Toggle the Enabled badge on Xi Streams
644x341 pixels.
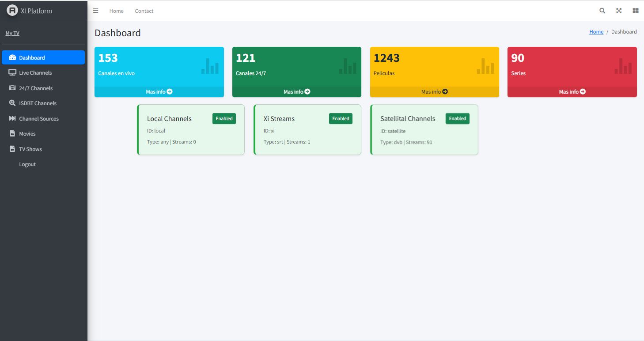point(341,118)
